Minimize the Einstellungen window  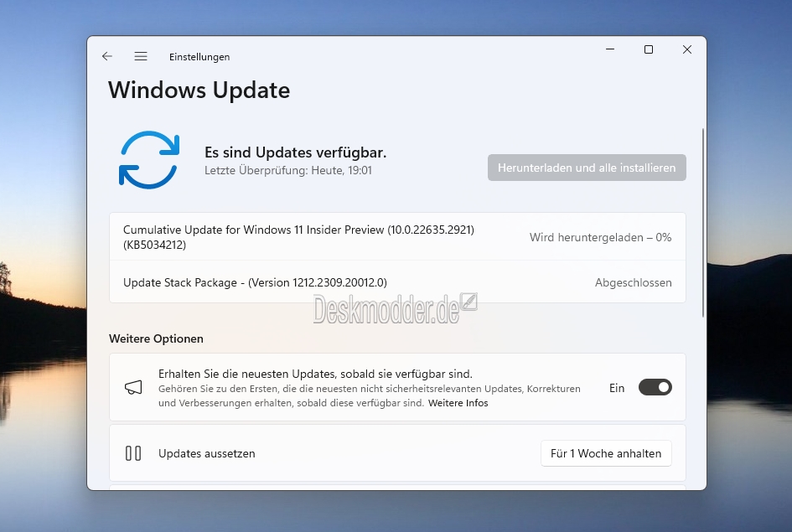point(610,49)
